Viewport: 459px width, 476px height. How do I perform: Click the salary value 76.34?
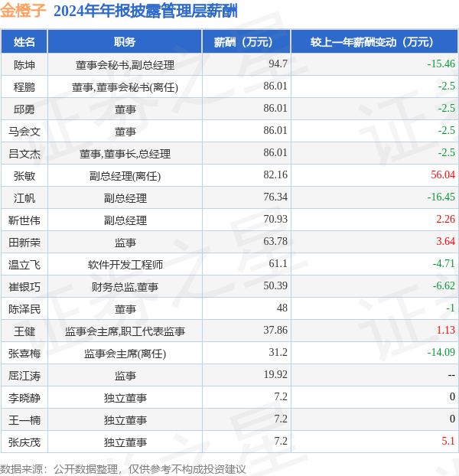coord(275,197)
